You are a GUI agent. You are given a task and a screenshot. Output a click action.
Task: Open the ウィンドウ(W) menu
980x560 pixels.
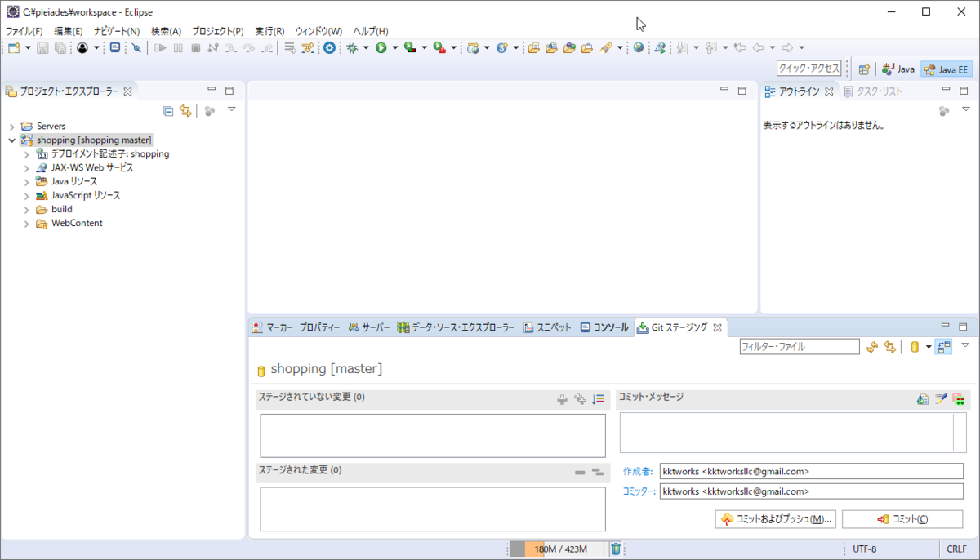[318, 31]
